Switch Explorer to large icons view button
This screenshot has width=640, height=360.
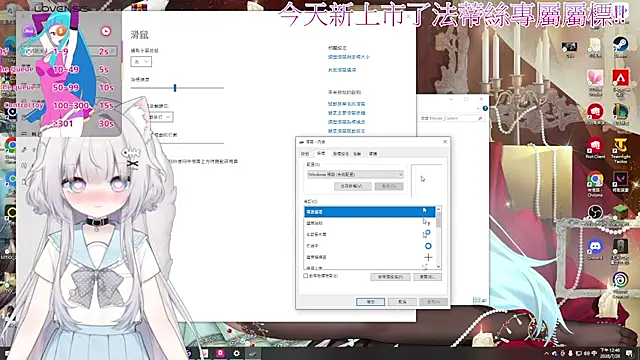coord(484,300)
